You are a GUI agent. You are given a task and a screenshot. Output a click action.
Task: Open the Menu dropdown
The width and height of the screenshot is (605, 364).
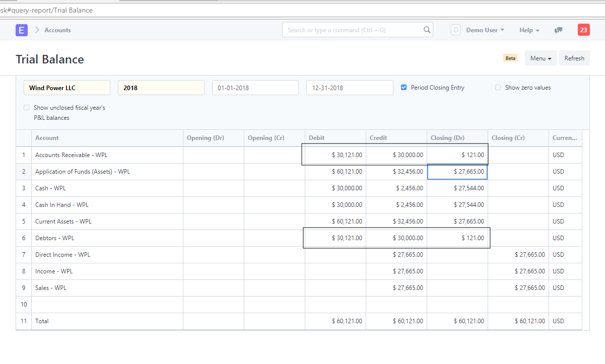click(541, 58)
